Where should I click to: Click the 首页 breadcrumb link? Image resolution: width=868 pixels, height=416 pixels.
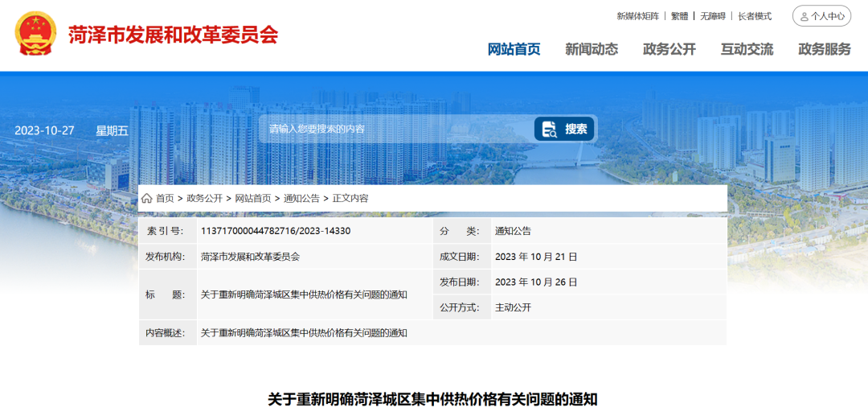[165, 198]
